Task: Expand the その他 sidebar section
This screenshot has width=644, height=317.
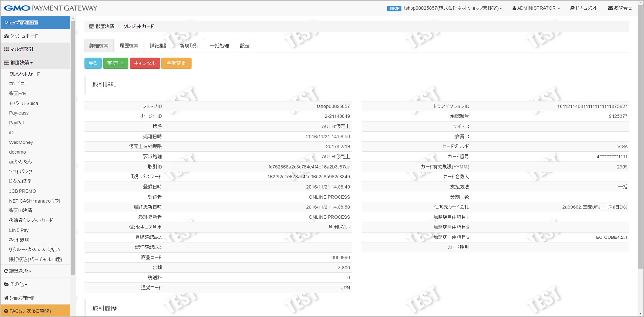Action: pos(16,284)
